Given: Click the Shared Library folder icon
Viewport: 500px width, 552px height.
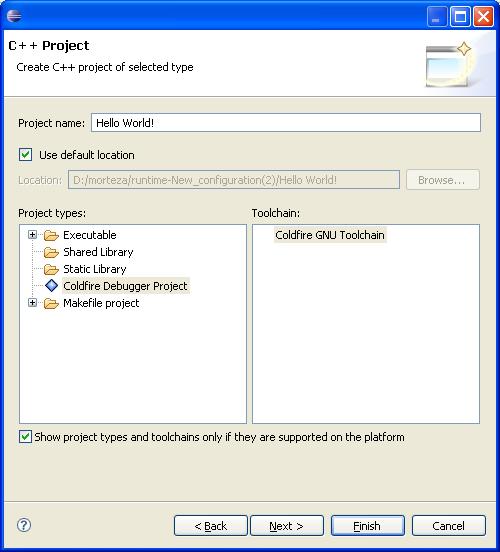Looking at the screenshot, I should [x=51, y=252].
